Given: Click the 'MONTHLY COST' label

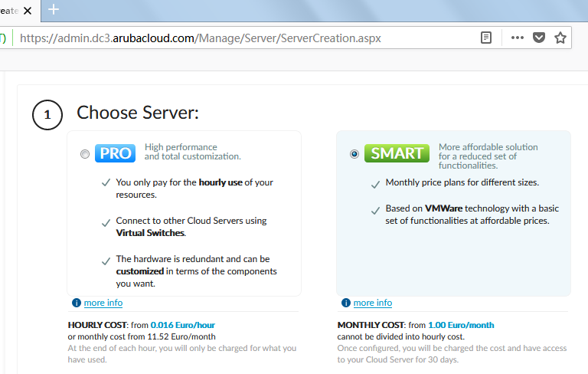Looking at the screenshot, I should click(371, 325).
